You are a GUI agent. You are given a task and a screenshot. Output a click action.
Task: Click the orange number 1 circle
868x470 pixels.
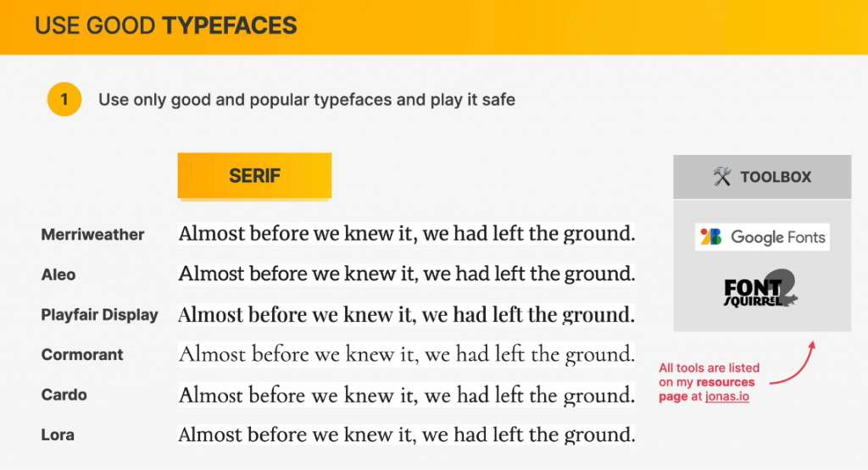(64, 100)
